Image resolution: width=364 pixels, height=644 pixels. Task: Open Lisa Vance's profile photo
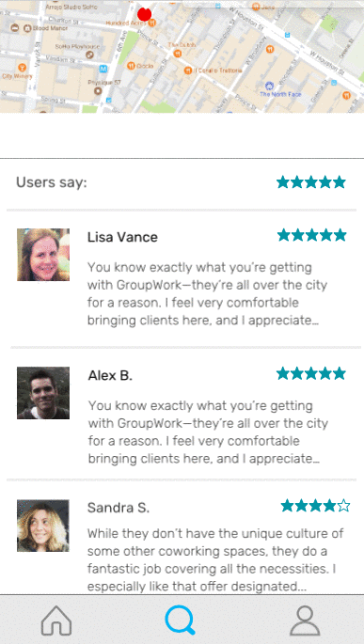pos(43,255)
